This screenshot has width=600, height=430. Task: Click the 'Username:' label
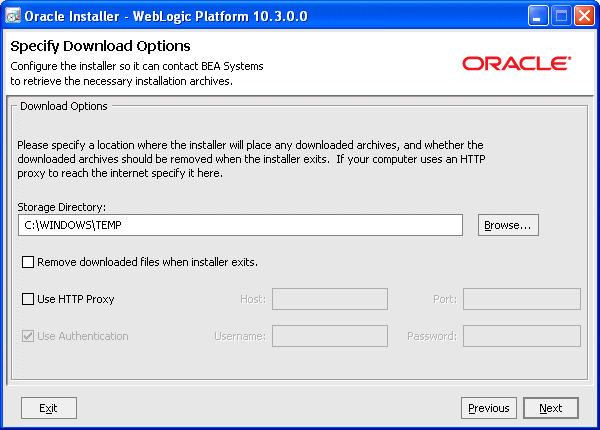(x=240, y=336)
